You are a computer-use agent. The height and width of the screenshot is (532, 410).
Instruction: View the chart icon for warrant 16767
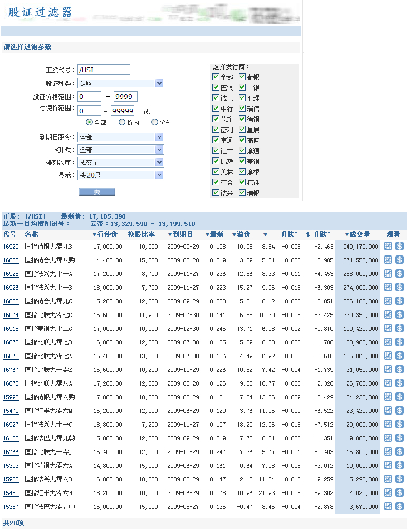[388, 369]
